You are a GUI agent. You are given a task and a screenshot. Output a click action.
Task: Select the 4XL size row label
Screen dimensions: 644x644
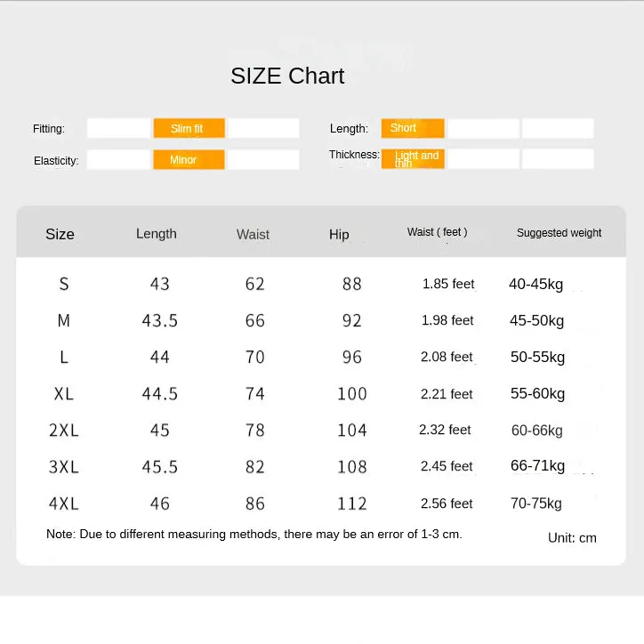coord(64,503)
